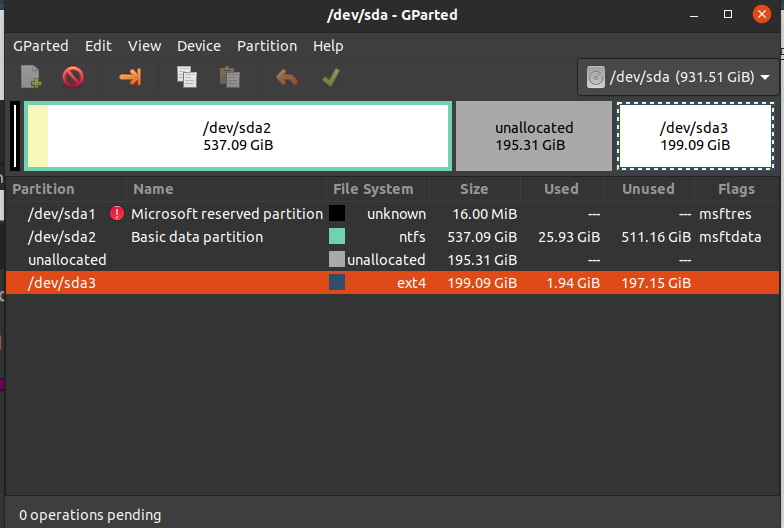Click the 'ext4' file system cell
Screen dimensions: 784x528
[x=412, y=283]
